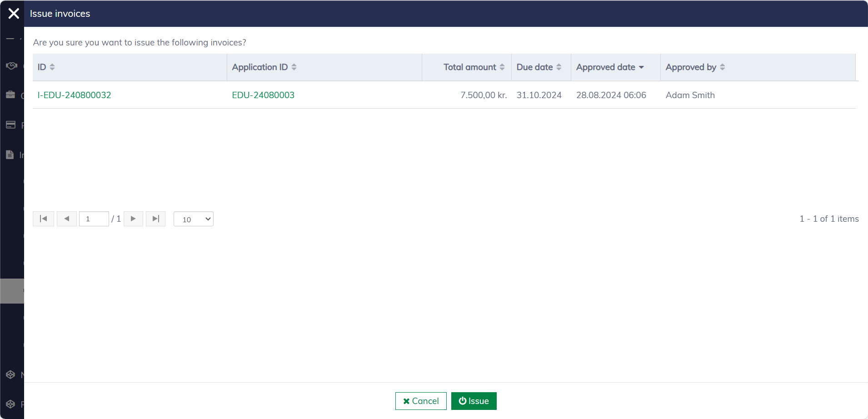The width and height of the screenshot is (868, 419).
Task: Go to the previous page of results
Action: pos(67,219)
